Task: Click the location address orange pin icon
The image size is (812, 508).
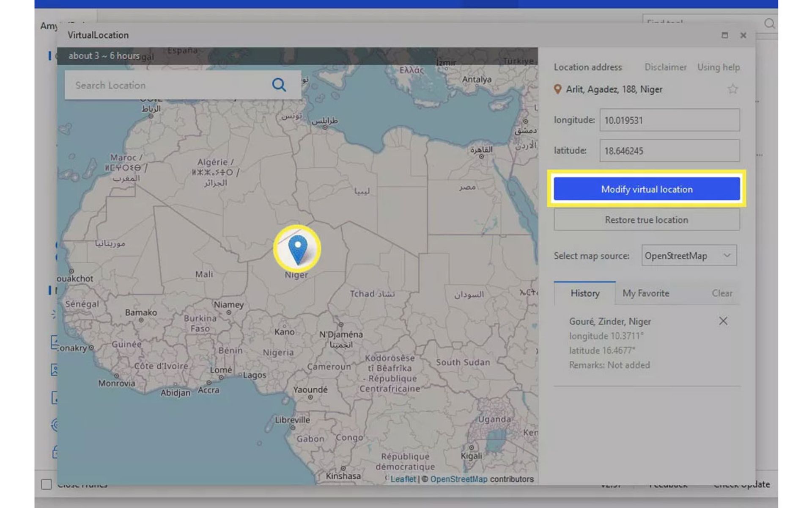Action: [558, 89]
